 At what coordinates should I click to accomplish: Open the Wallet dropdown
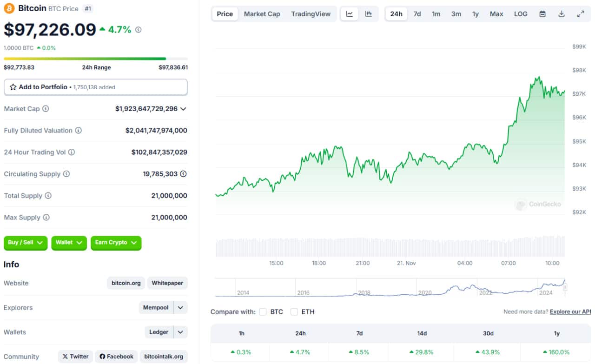(69, 243)
